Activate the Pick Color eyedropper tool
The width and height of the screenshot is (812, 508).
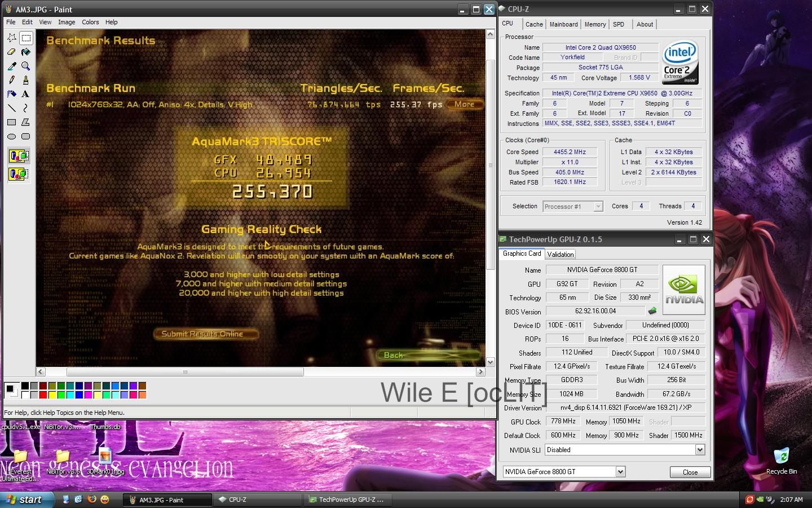click(11, 66)
